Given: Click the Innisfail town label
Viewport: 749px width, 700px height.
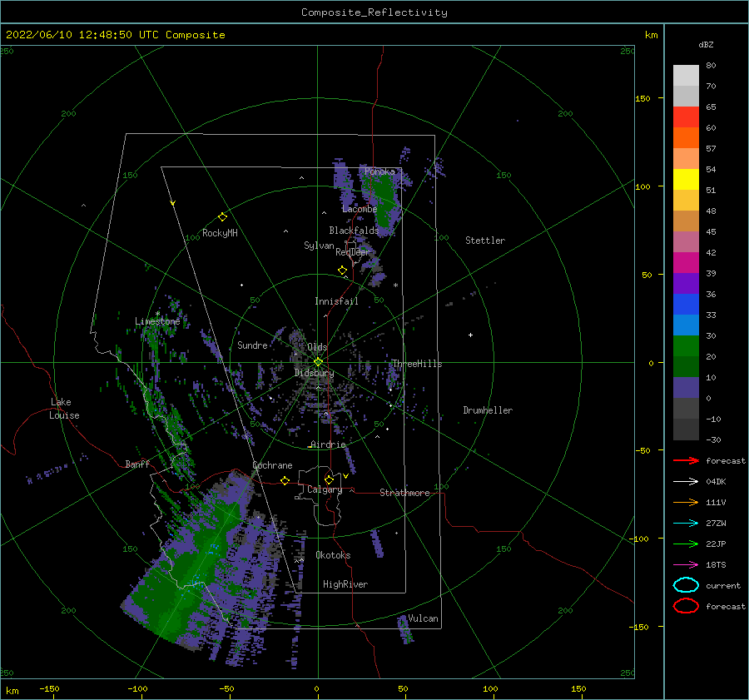Looking at the screenshot, I should click(x=336, y=301).
